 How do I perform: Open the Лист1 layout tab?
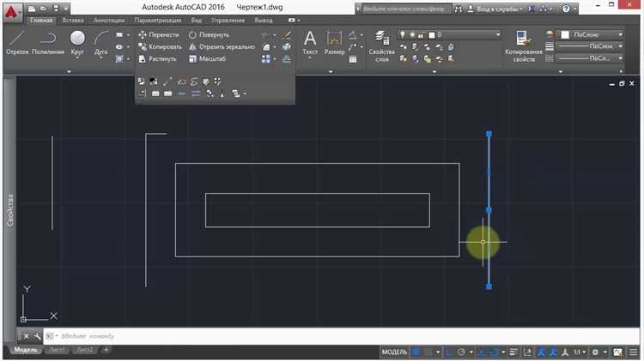point(57,350)
